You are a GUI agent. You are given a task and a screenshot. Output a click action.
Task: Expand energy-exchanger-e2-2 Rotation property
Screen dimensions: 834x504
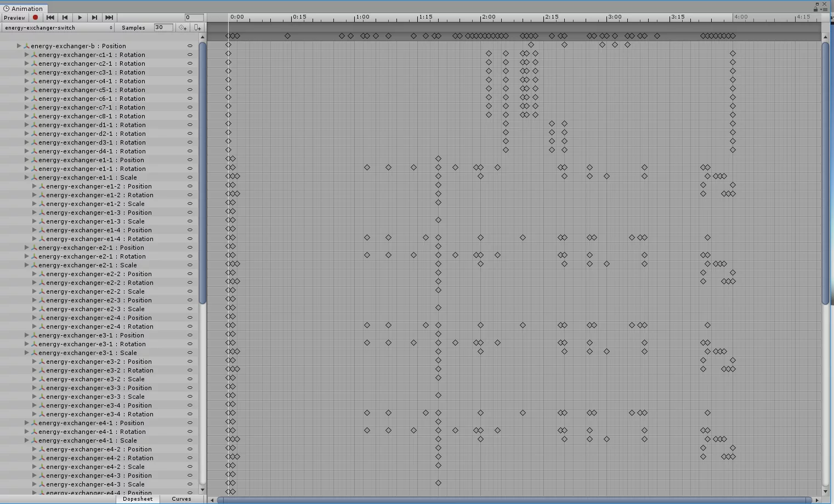coord(34,283)
